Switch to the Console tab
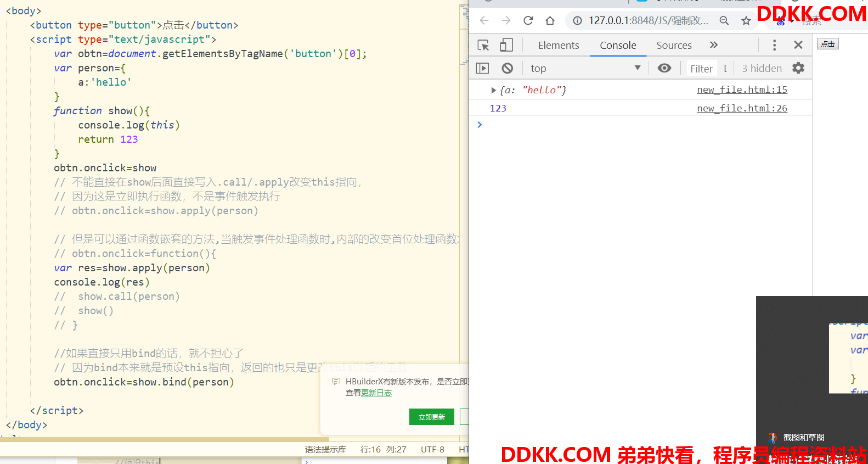The image size is (868, 464). 618,46
